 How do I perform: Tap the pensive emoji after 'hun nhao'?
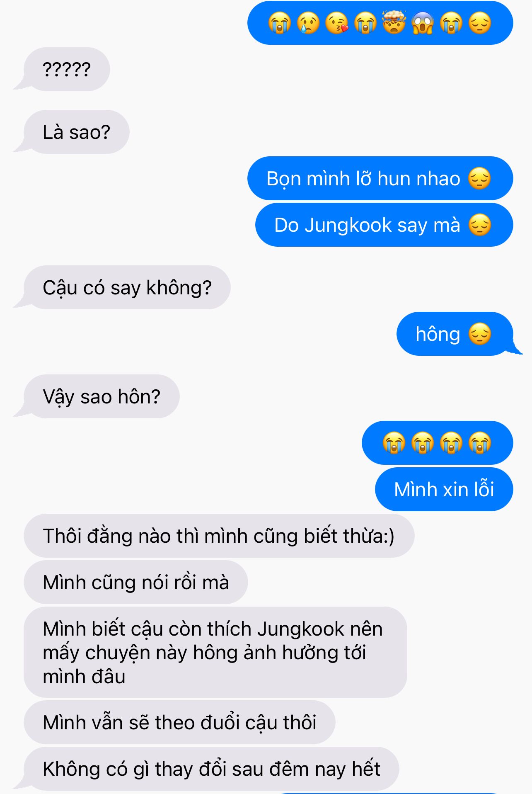[479, 179]
